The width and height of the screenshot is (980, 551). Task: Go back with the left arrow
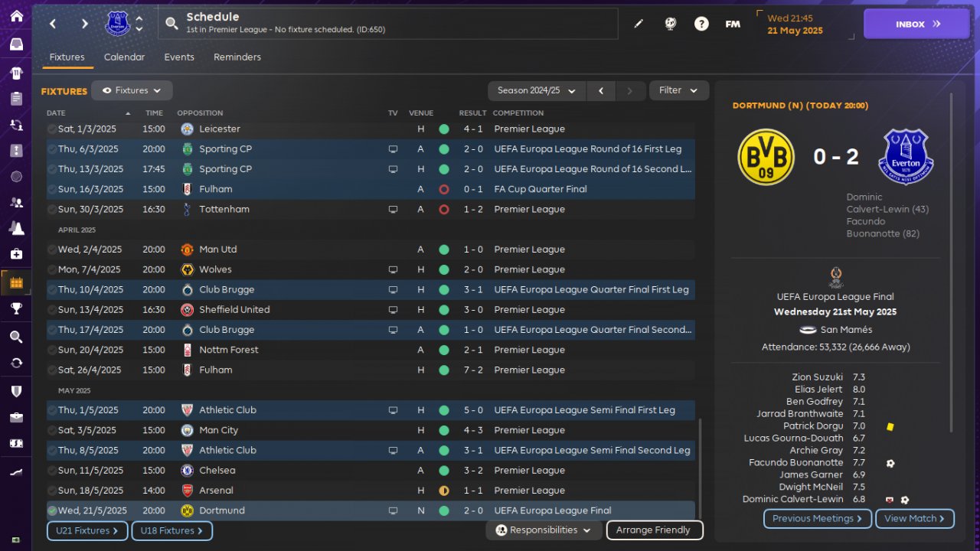(x=53, y=24)
